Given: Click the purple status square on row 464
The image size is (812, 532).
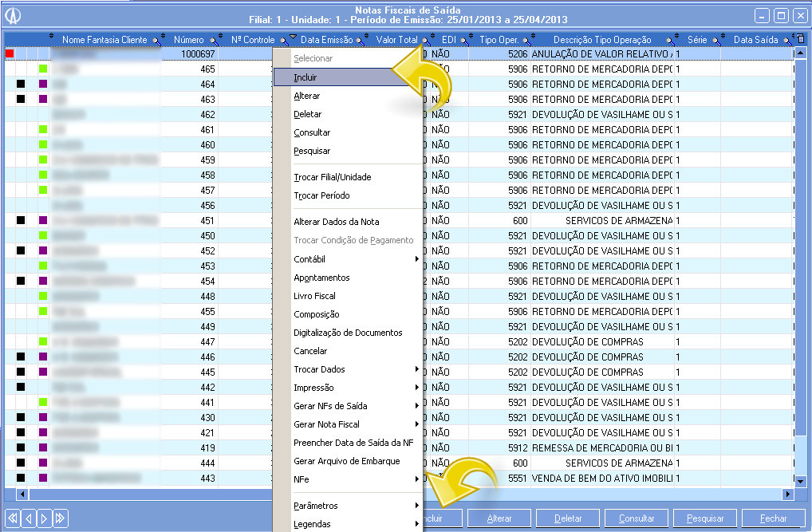Looking at the screenshot, I should pos(44,84).
